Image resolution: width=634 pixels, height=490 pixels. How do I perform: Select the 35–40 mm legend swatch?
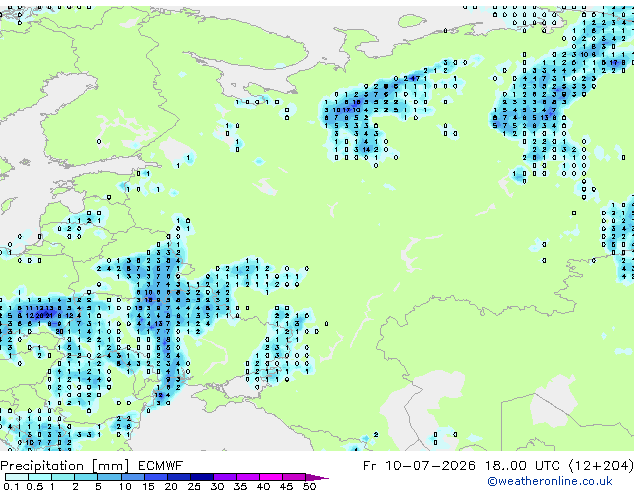coord(247,477)
